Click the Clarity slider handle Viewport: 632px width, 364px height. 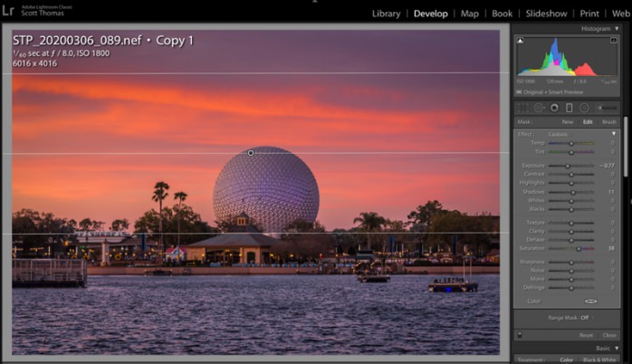point(571,232)
